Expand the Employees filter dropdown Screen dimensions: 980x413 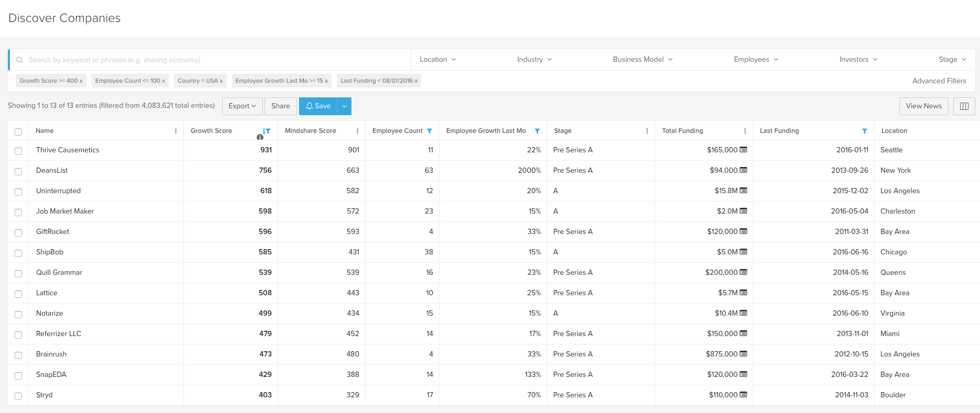(756, 60)
